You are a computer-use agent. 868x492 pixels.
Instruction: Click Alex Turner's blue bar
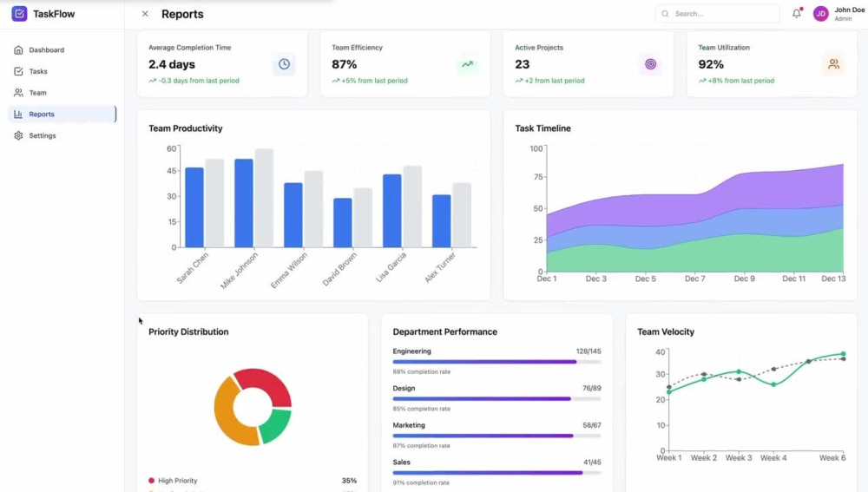tap(441, 220)
